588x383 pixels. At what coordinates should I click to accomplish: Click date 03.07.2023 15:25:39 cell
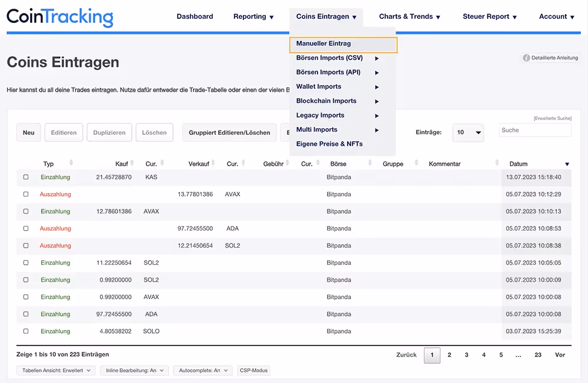click(534, 331)
